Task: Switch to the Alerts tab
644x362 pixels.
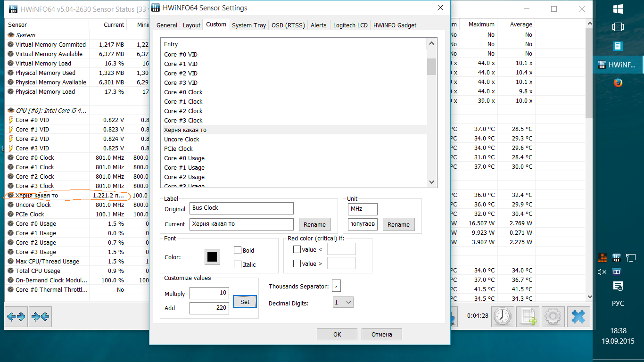Action: [318, 25]
